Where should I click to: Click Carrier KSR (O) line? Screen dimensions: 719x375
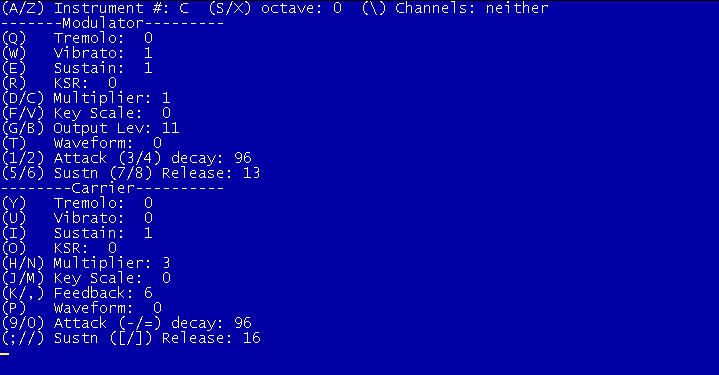(59, 248)
